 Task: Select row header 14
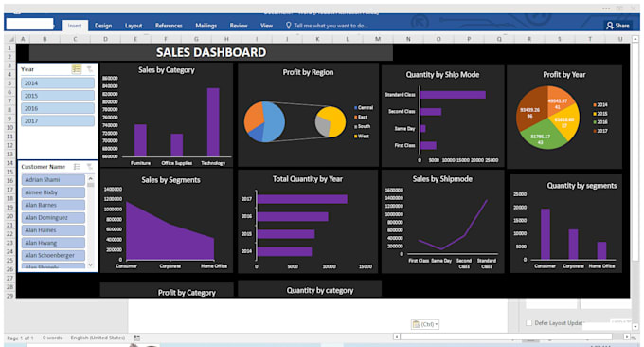[x=9, y=163]
